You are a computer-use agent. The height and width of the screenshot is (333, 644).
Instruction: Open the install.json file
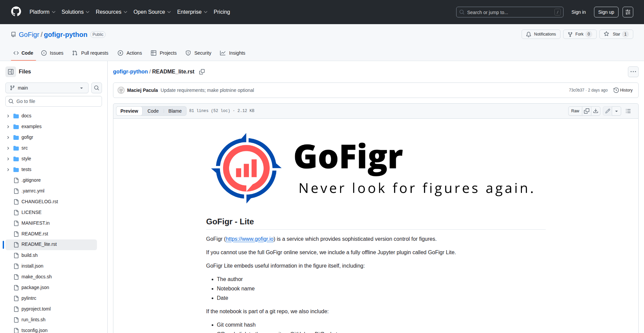point(32,266)
